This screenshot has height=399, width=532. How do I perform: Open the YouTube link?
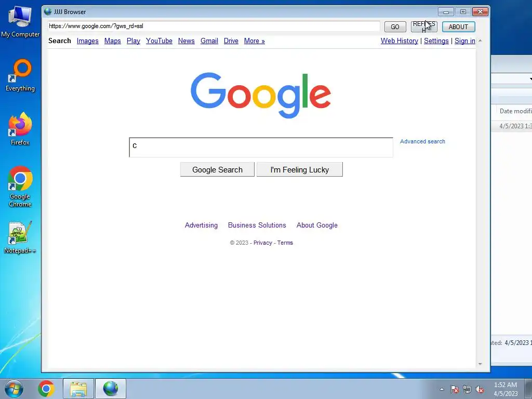[159, 41]
